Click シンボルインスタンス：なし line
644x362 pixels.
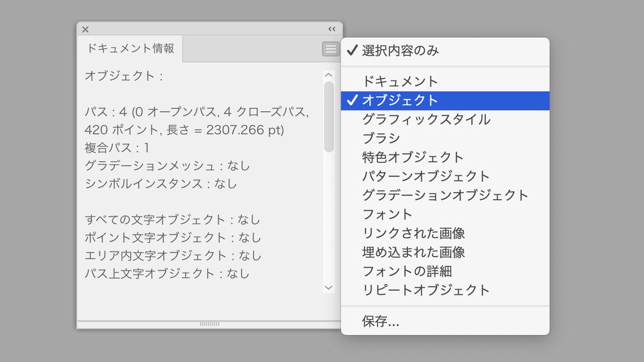tap(161, 183)
